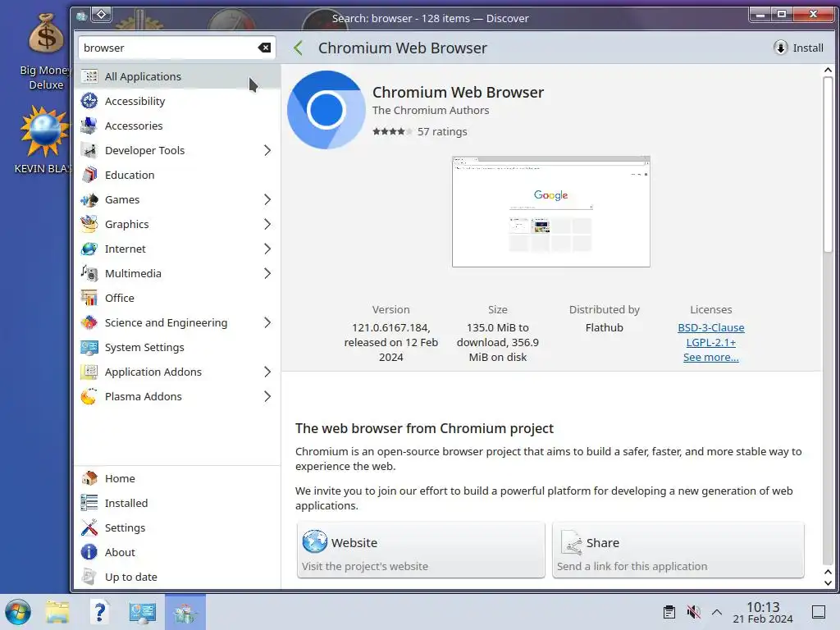Click the taskbar clock showing 10:13
This screenshot has width=840, height=630.
click(763, 612)
